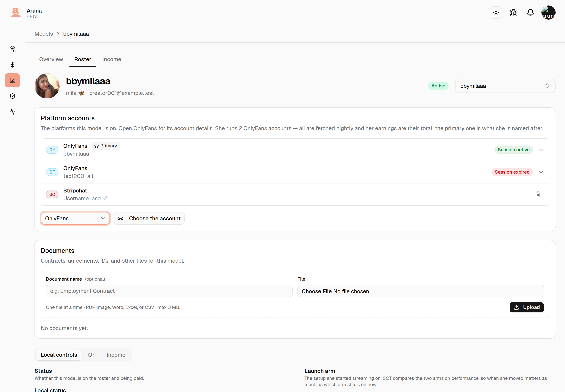This screenshot has height=392, width=565.
Task: Click the SC Stripchat badge
Action: (52, 194)
